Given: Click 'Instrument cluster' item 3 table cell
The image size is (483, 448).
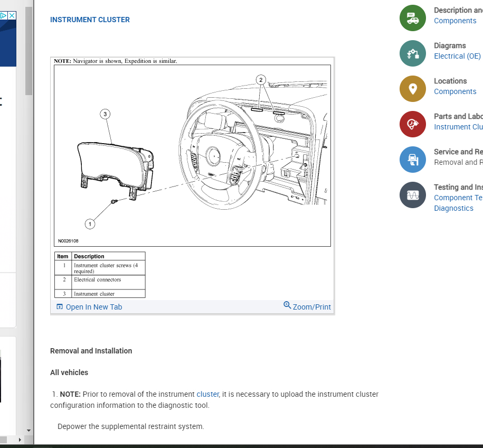Looking at the screenshot, I should click(108, 294).
